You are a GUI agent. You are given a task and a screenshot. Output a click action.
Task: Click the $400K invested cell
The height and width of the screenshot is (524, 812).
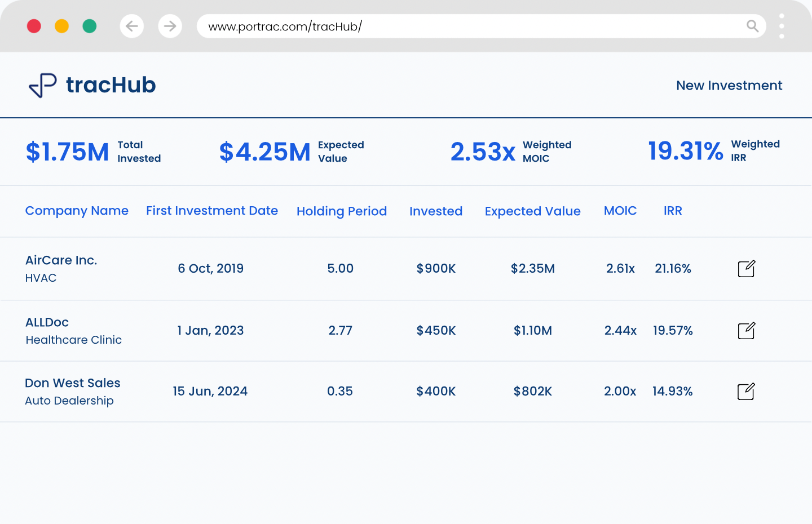[x=436, y=392]
